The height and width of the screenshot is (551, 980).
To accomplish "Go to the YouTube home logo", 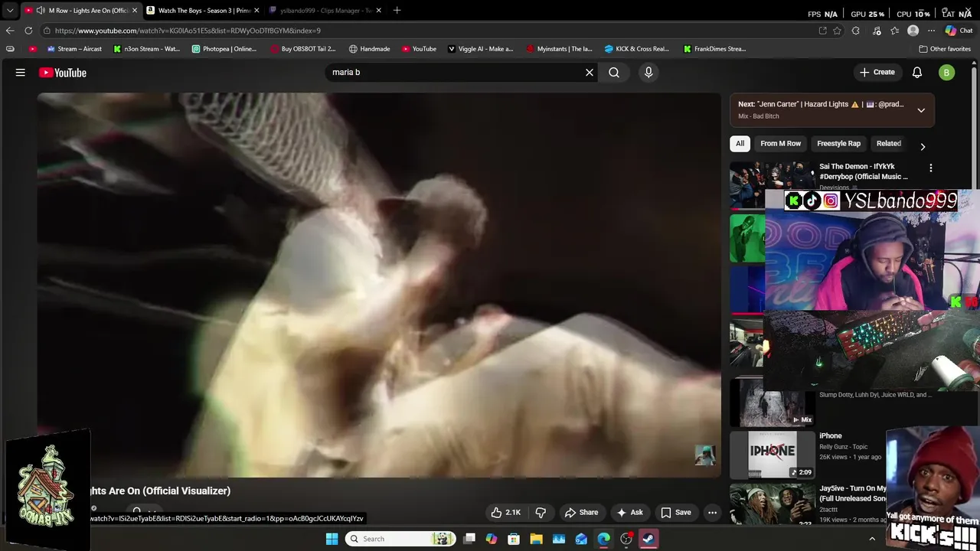I will 63,73.
